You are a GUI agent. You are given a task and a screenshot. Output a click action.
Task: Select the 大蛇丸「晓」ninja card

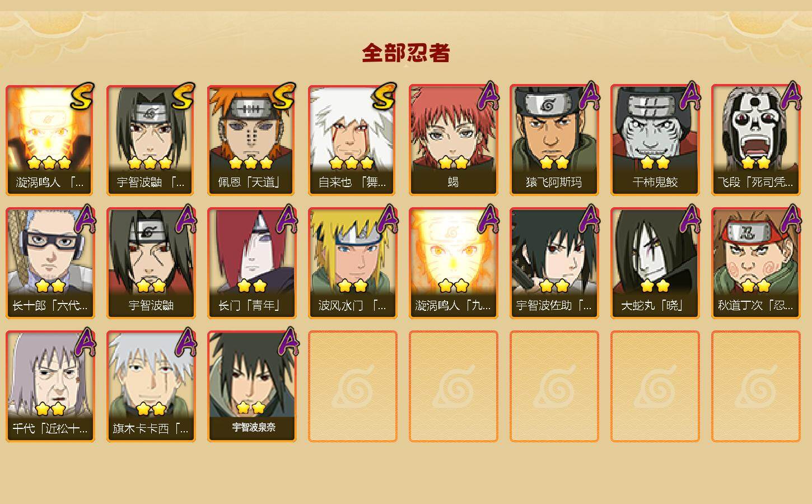coord(655,263)
